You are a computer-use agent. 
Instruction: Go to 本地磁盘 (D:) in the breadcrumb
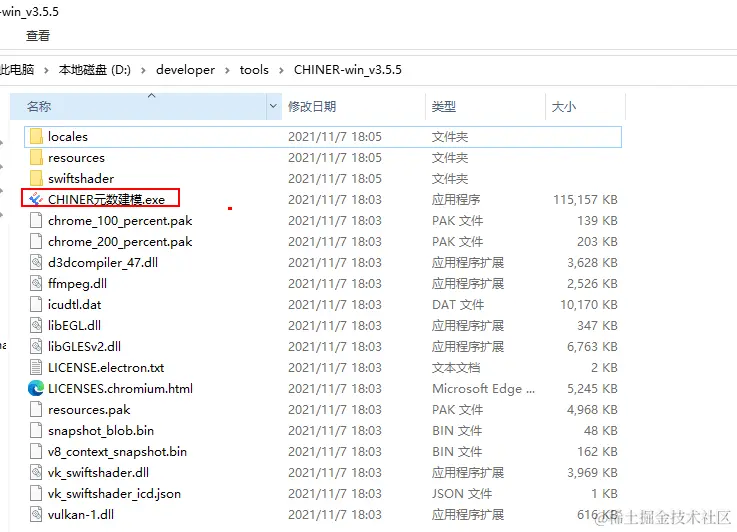pyautogui.click(x=94, y=70)
